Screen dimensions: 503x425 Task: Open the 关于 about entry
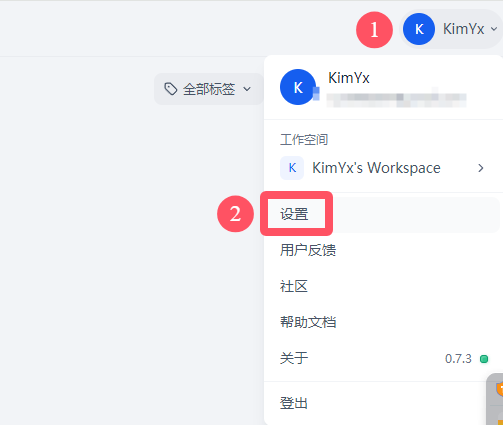(383, 358)
